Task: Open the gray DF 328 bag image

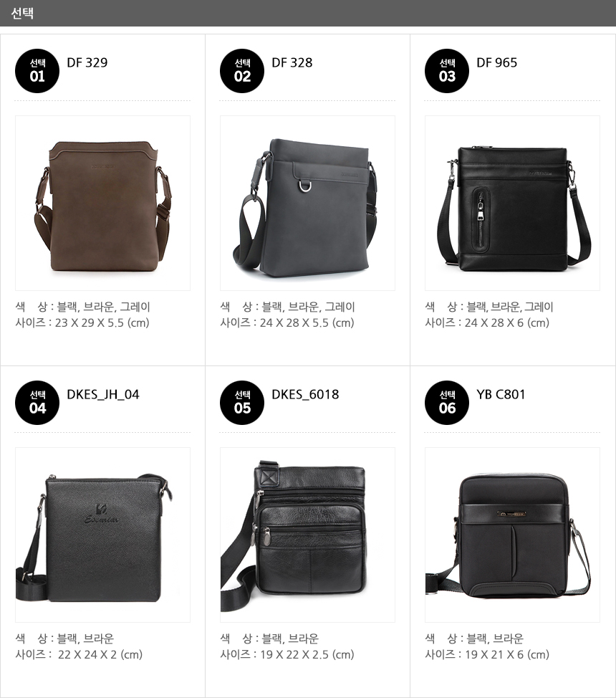Action: pos(307,203)
